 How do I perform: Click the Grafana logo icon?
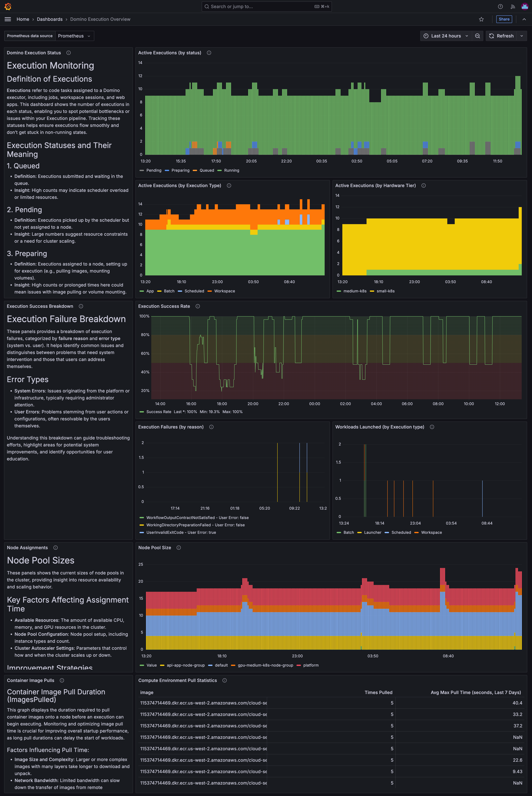click(x=8, y=7)
